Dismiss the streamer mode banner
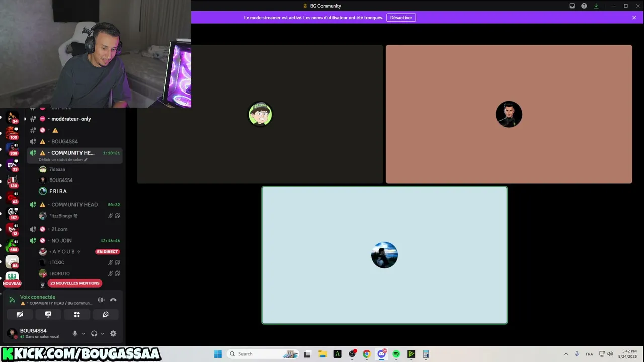 tap(634, 18)
